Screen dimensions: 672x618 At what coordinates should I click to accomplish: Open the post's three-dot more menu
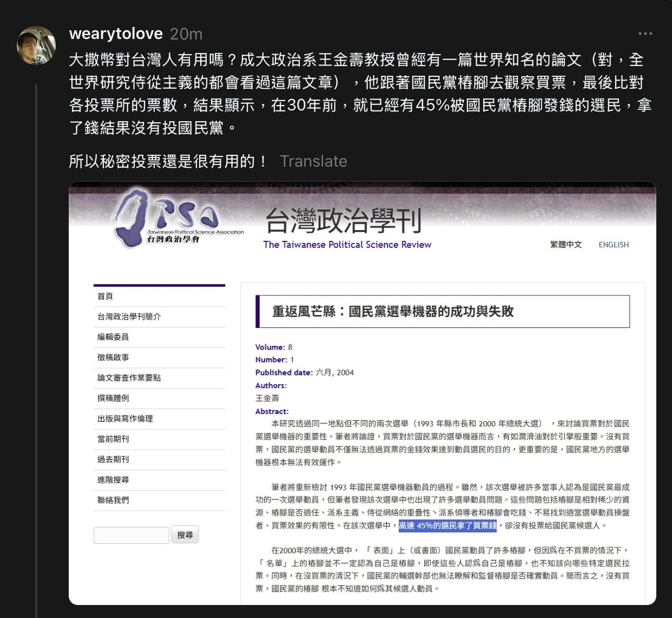tap(645, 34)
